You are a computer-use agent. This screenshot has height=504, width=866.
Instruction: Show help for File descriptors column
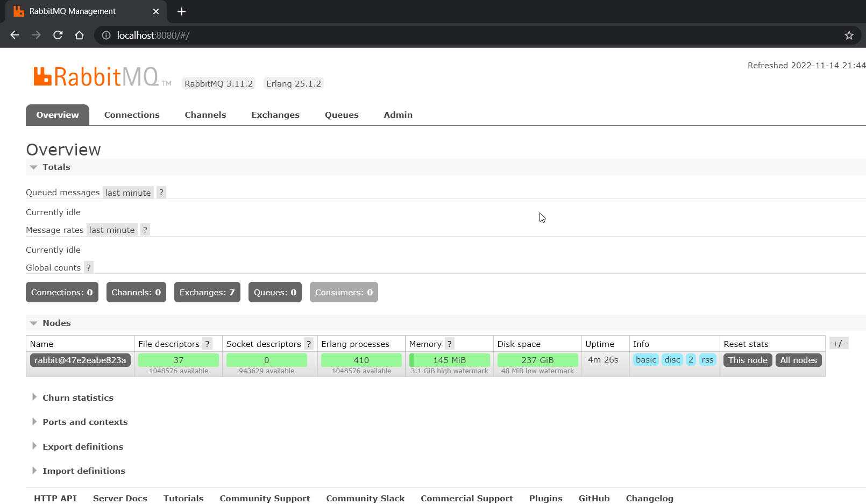207,344
